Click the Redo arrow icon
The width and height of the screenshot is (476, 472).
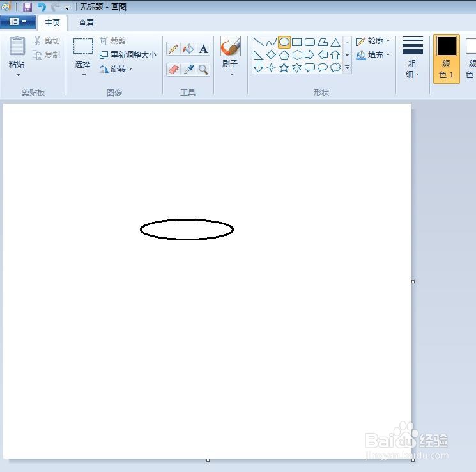coord(55,6)
